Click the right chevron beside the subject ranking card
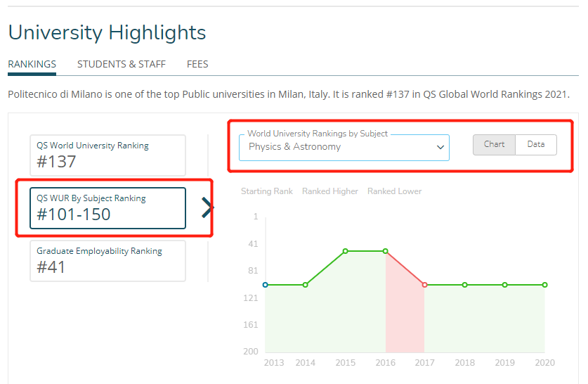Image resolution: width=588 pixels, height=384 pixels. tap(207, 207)
